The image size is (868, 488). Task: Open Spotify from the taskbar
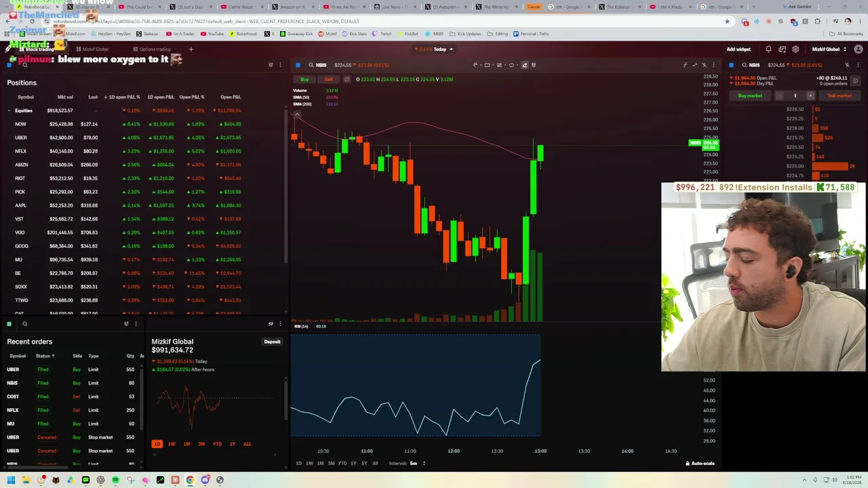(115, 480)
